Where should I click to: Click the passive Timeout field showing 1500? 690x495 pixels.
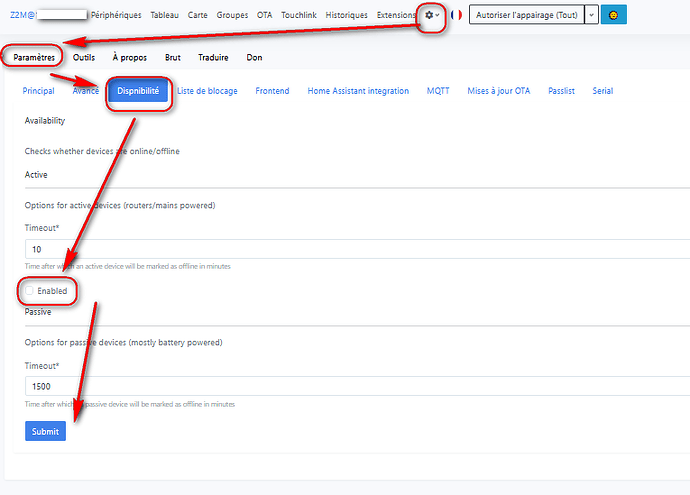(350, 386)
